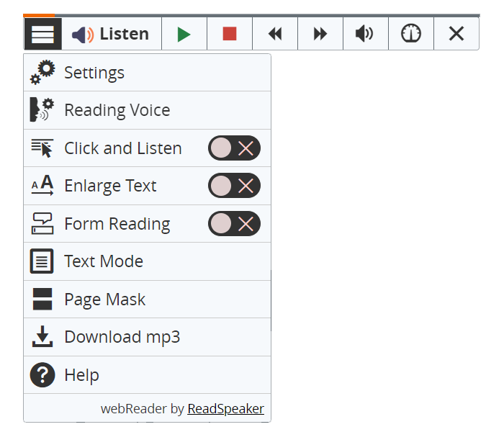The height and width of the screenshot is (432, 504).
Task: Stop reading with the red square
Action: point(230,34)
